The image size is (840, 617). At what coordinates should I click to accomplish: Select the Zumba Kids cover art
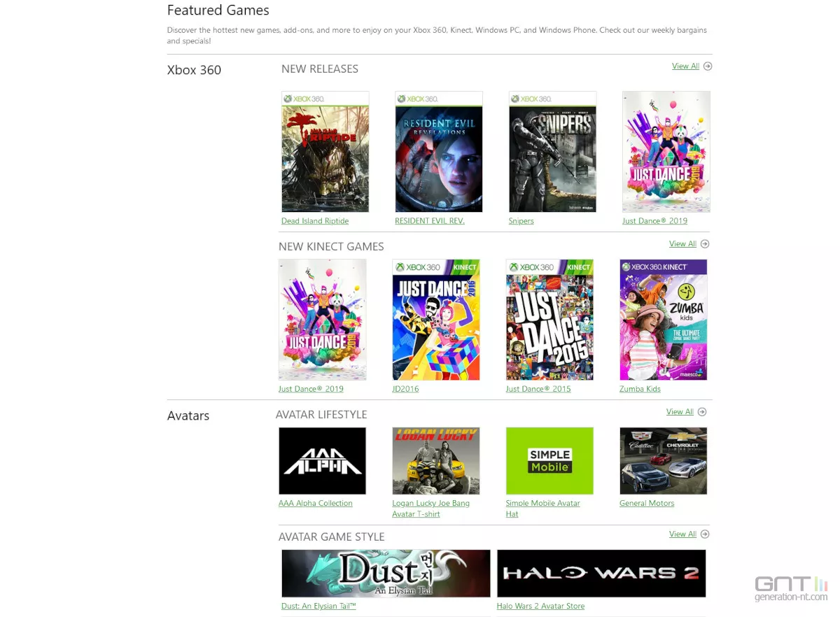click(x=664, y=320)
